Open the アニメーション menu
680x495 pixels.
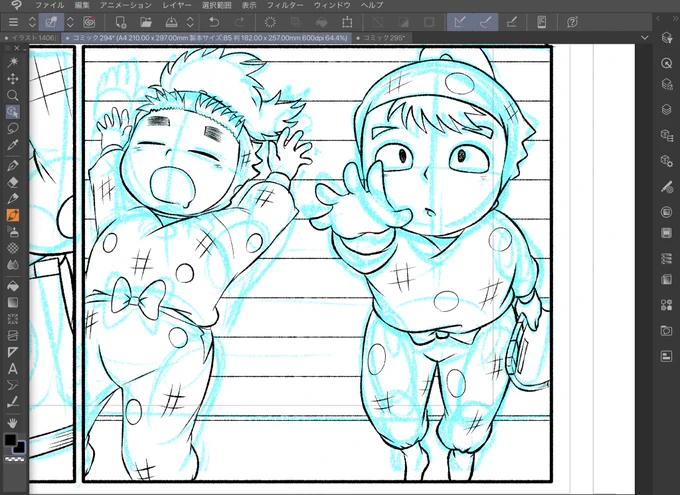coord(126,5)
